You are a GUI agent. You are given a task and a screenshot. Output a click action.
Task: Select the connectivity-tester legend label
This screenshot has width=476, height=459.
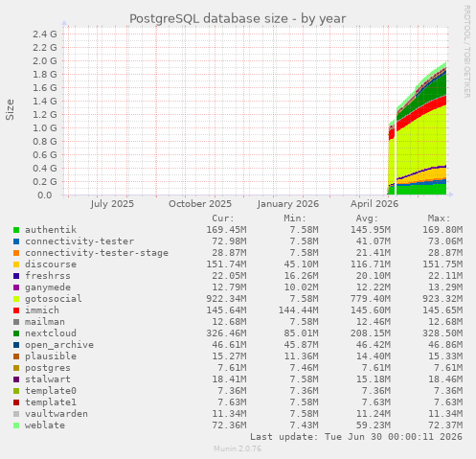pyautogui.click(x=79, y=241)
